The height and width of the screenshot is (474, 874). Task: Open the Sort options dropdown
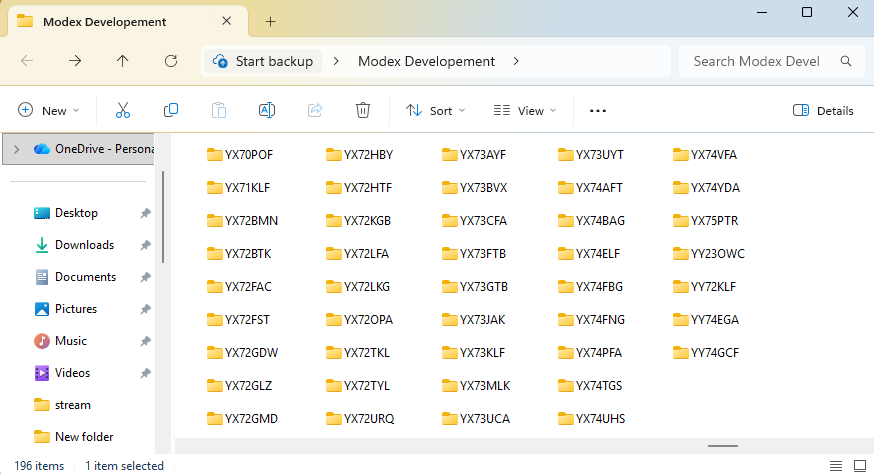point(436,111)
